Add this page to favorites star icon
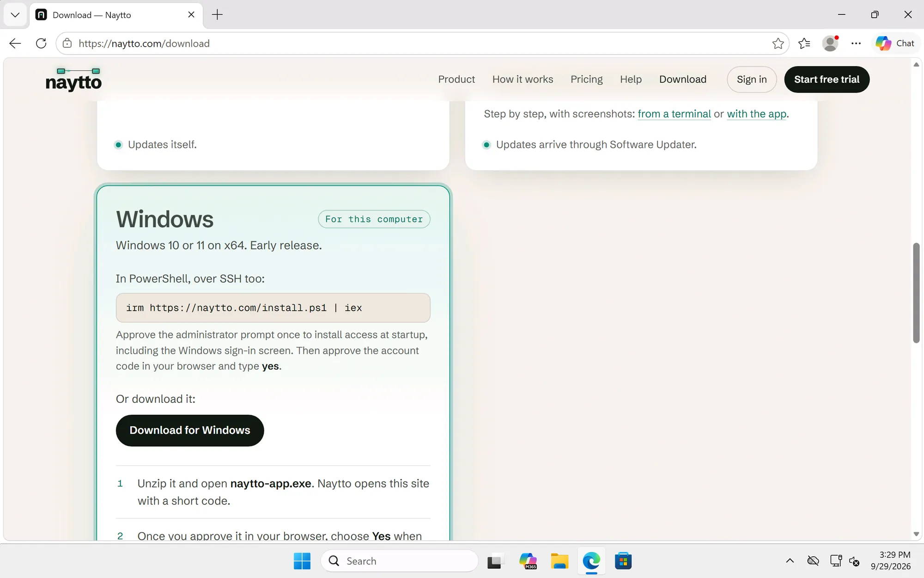This screenshot has height=578, width=924. pyautogui.click(x=778, y=43)
